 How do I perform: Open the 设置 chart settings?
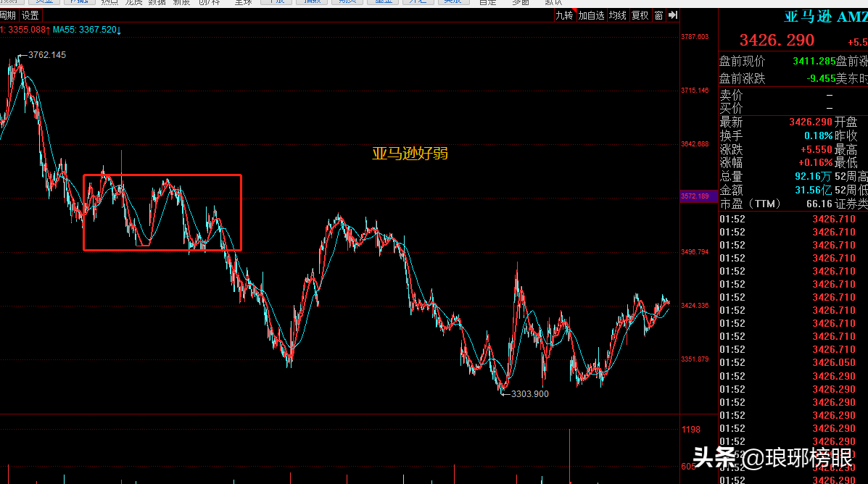pos(30,15)
